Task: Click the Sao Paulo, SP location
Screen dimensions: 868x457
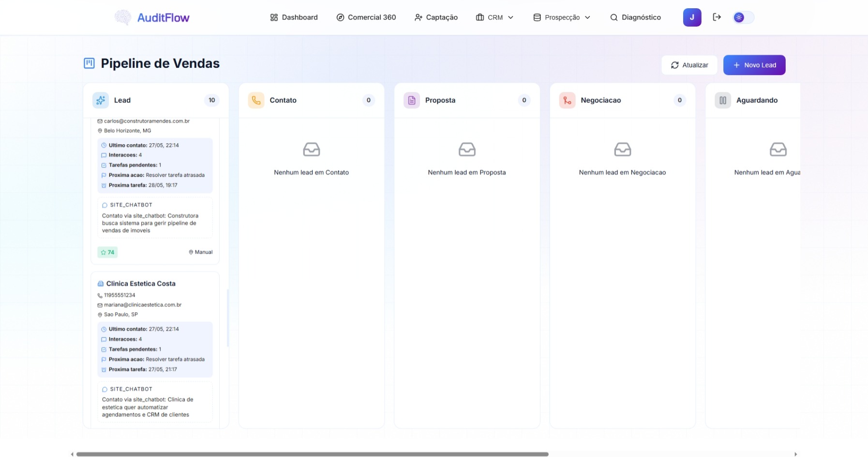Action: coord(121,315)
